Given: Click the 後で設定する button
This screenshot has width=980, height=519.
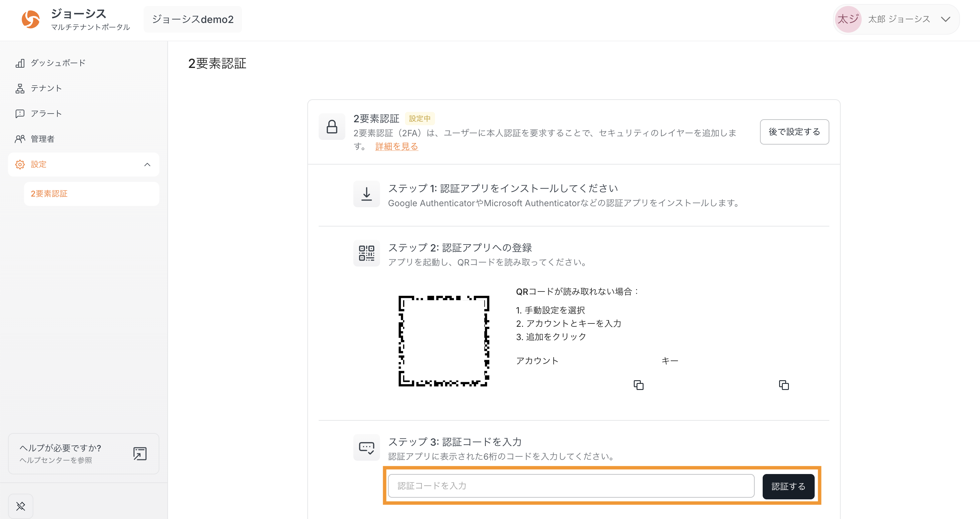Looking at the screenshot, I should (x=794, y=132).
